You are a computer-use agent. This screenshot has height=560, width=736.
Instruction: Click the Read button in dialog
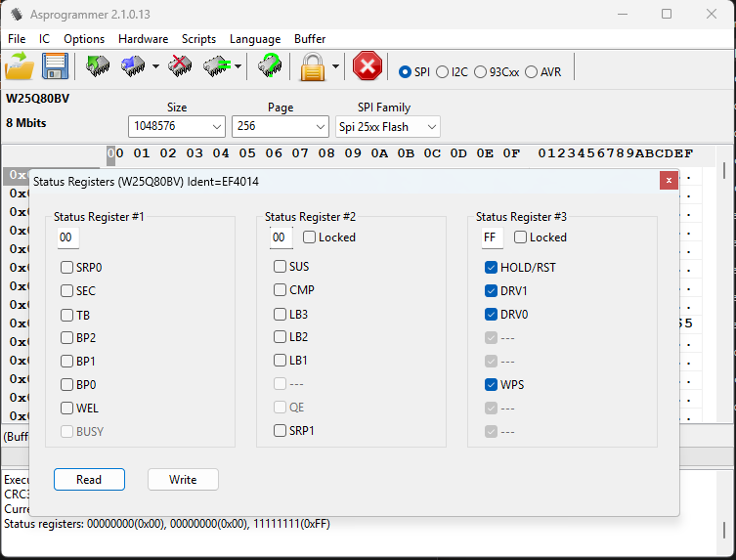[x=89, y=480]
